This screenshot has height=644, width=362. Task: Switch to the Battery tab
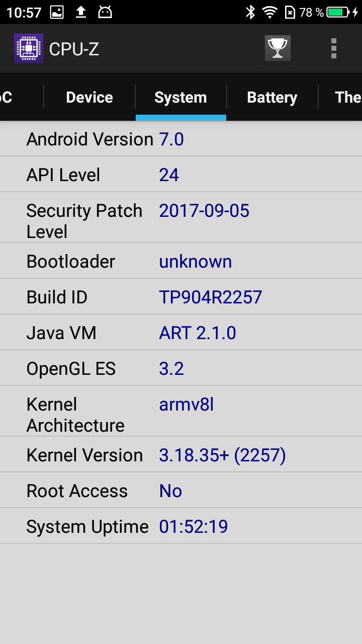coord(272,97)
